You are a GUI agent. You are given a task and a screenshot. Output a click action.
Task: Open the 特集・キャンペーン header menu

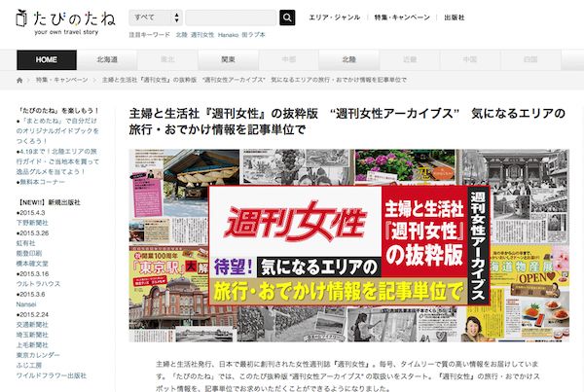click(x=402, y=18)
